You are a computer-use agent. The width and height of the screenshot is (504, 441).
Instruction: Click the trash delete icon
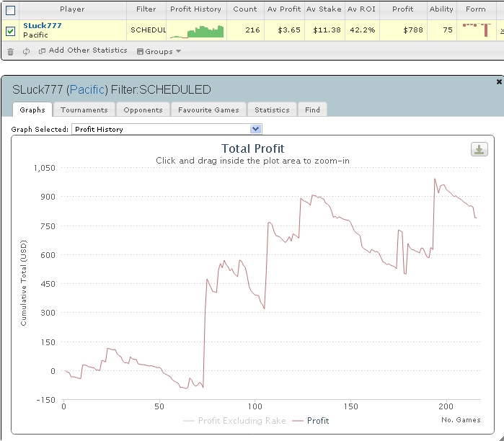10,51
